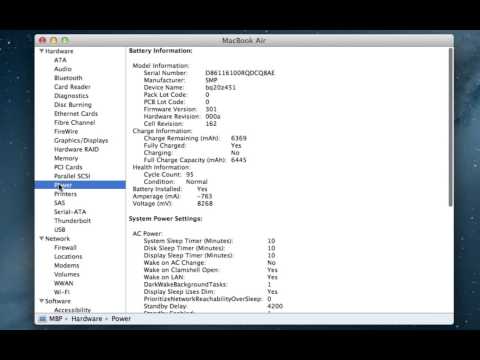Click the vertical scrollbar of details pane
480x360 pixels.
pos(450,127)
